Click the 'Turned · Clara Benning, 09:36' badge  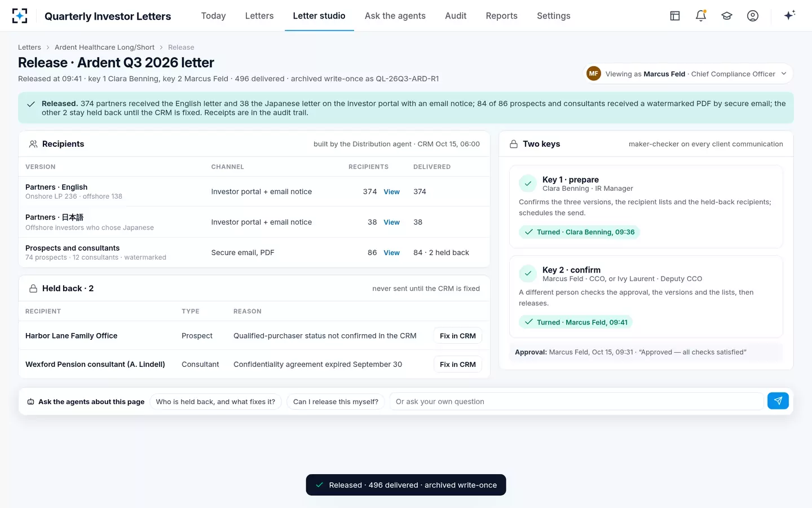click(x=579, y=232)
